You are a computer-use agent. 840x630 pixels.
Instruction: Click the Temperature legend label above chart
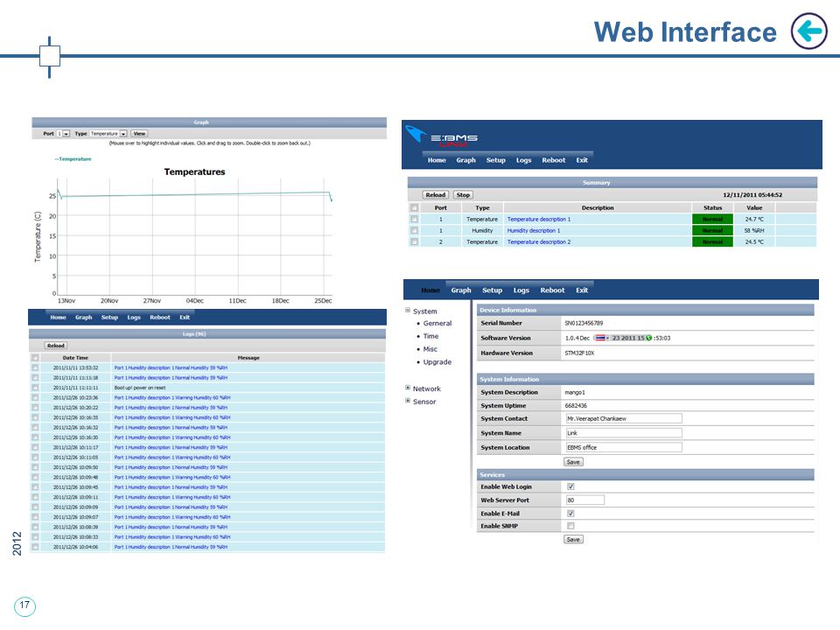(x=73, y=159)
